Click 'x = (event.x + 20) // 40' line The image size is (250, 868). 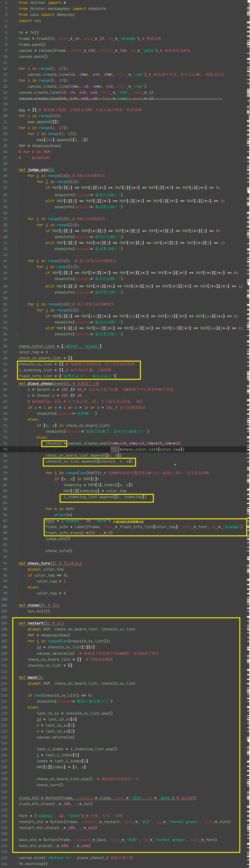tap(101, 389)
